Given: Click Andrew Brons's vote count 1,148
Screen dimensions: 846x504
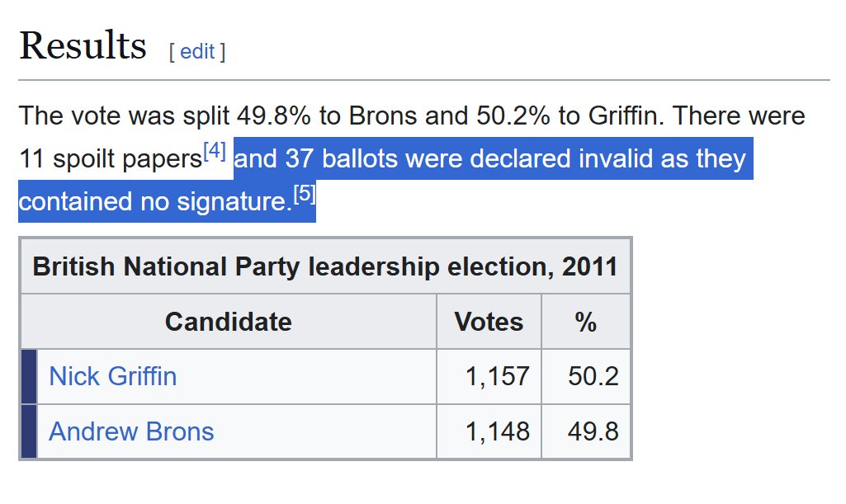Looking at the screenshot, I should tap(497, 431).
